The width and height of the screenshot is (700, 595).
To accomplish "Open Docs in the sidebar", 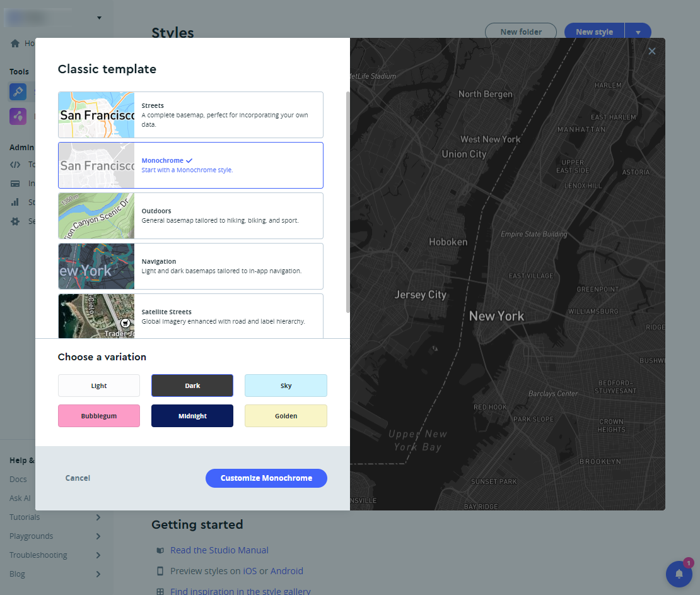I will click(x=18, y=480).
